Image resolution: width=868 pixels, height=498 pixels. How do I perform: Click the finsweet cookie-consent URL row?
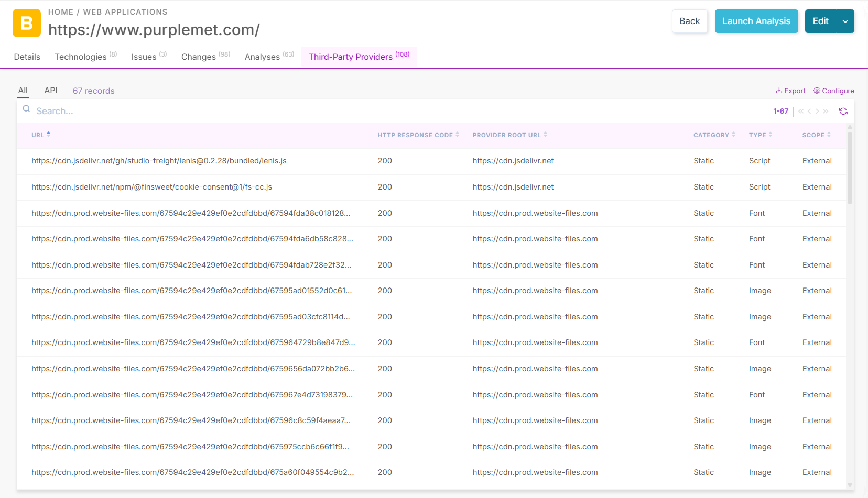coord(151,187)
